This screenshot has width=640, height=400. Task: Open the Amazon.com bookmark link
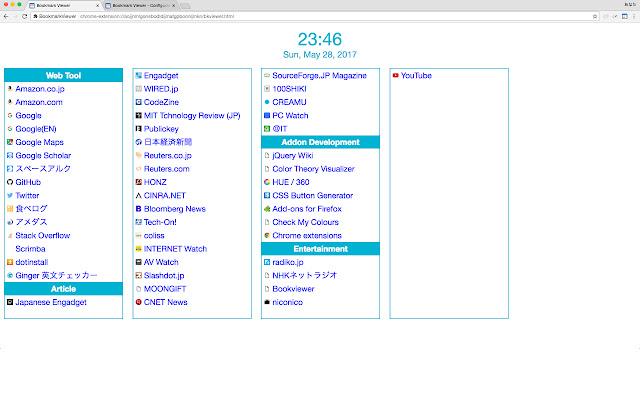[39, 102]
